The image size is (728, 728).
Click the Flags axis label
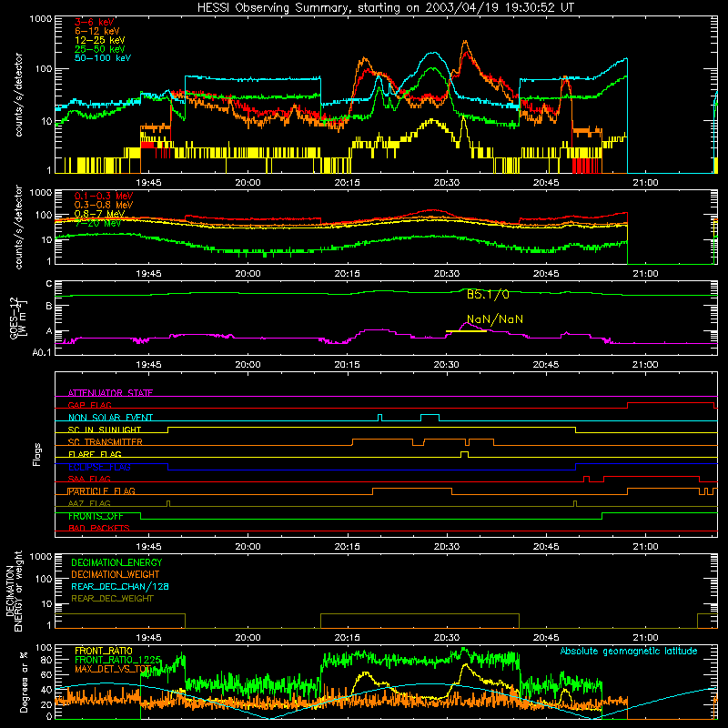pyautogui.click(x=36, y=454)
